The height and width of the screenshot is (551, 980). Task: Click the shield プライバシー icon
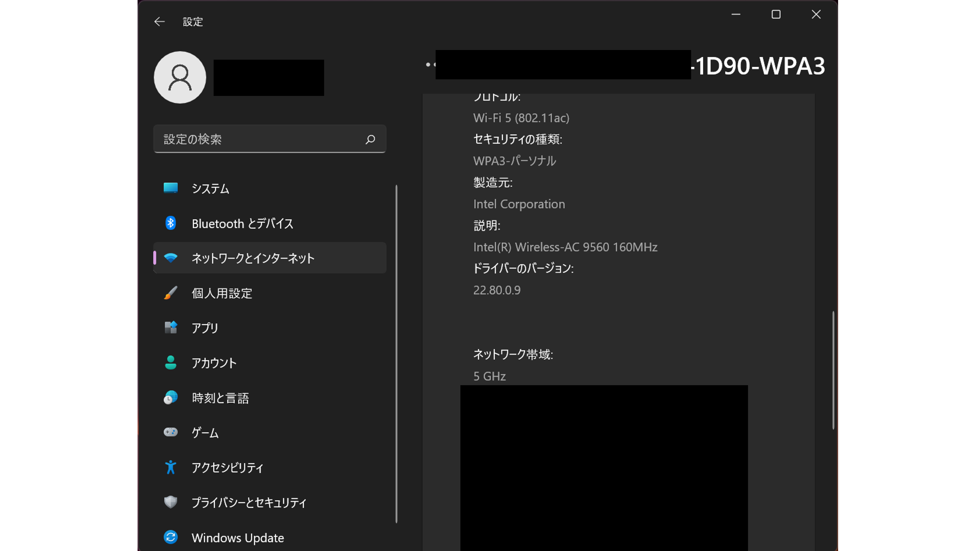coord(170,502)
